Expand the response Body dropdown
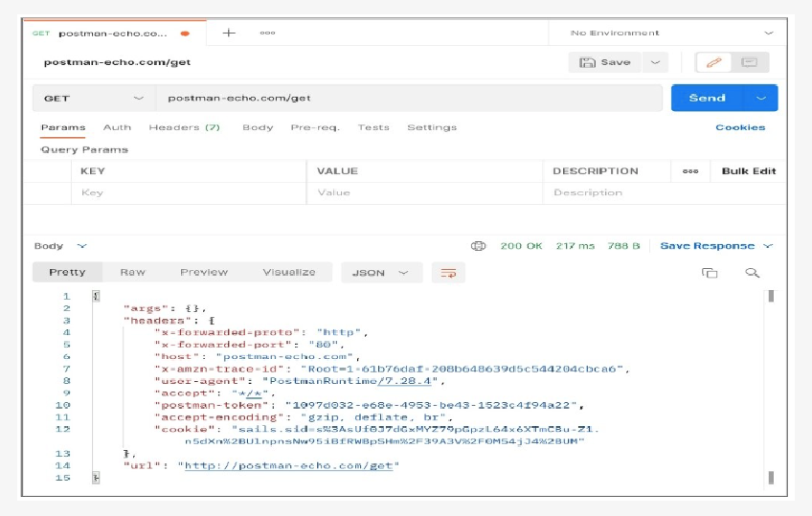This screenshot has width=812, height=516. (60, 246)
